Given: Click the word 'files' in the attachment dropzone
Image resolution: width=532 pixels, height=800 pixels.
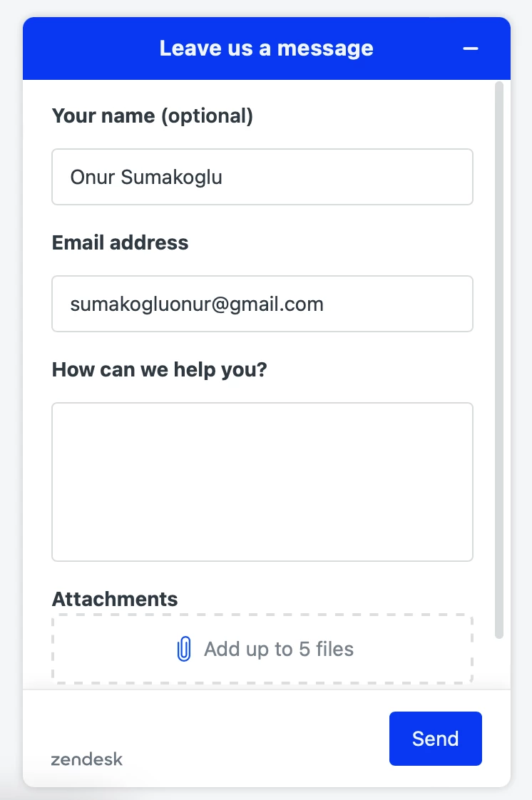Looking at the screenshot, I should [x=334, y=649].
